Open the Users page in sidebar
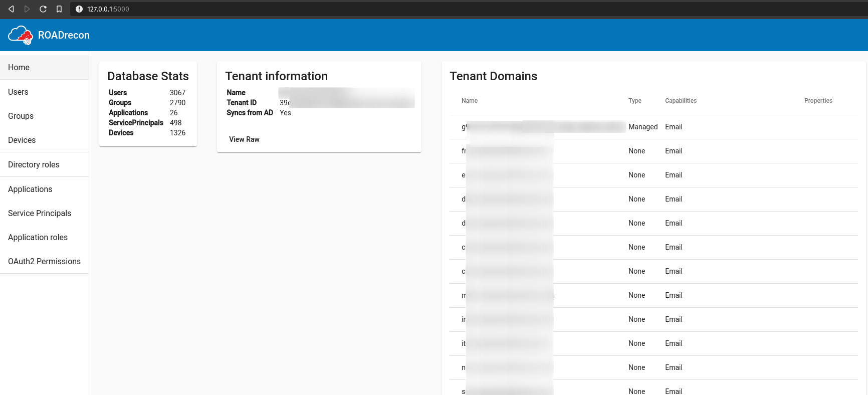Viewport: 868px width, 395px height. [18, 92]
